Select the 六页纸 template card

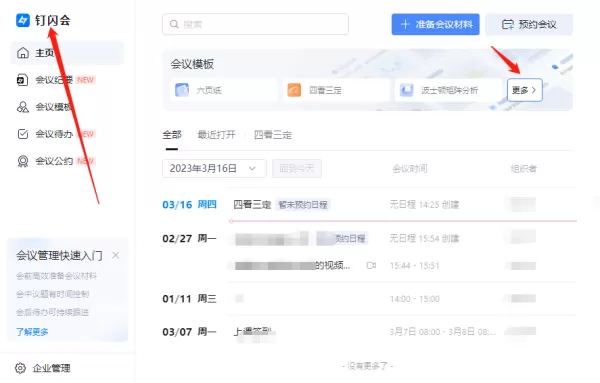click(223, 90)
